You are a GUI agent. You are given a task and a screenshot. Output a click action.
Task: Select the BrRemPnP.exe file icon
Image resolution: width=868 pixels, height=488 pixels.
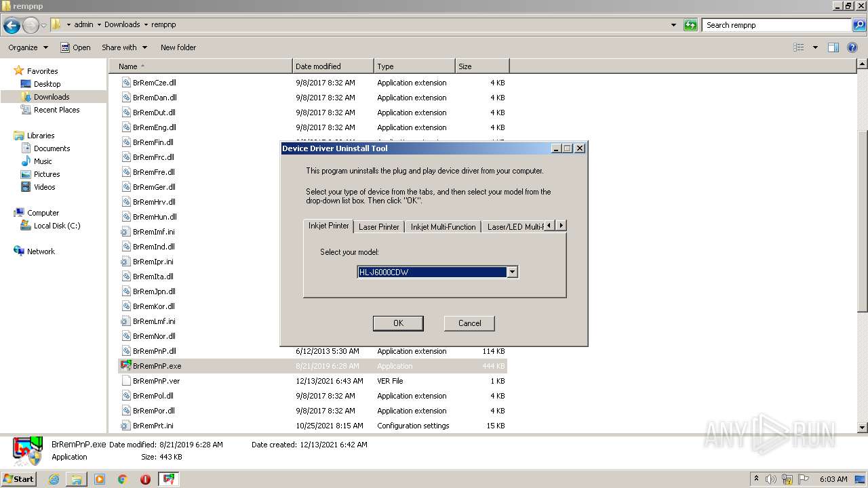125,365
